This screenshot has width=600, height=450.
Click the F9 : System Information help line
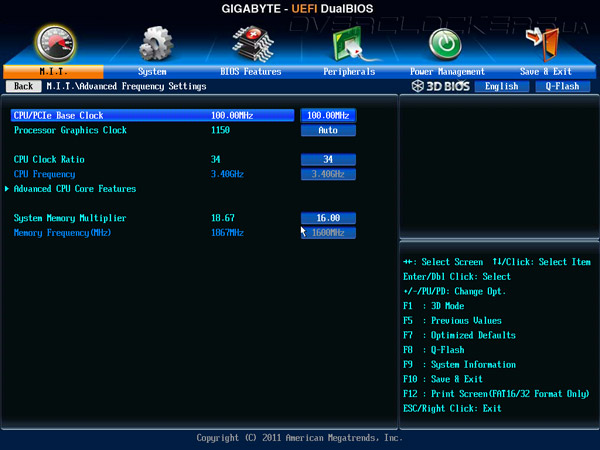click(x=459, y=364)
